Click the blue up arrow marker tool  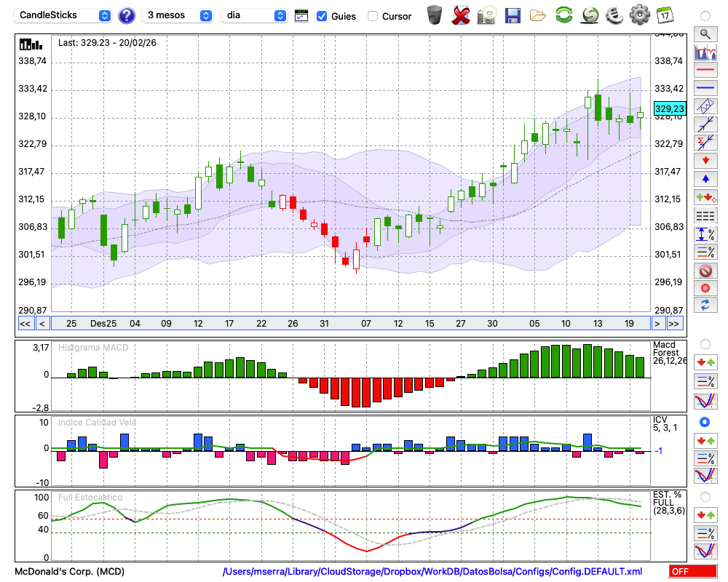(705, 178)
